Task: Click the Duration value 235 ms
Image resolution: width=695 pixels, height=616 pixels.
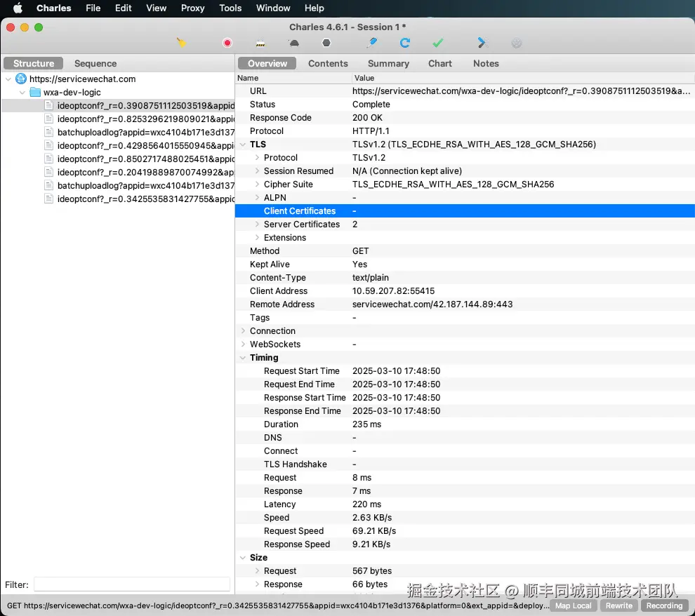Action: click(x=366, y=424)
